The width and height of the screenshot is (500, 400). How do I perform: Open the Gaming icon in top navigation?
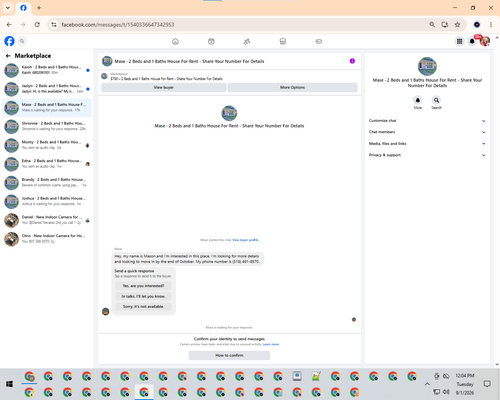click(x=319, y=41)
